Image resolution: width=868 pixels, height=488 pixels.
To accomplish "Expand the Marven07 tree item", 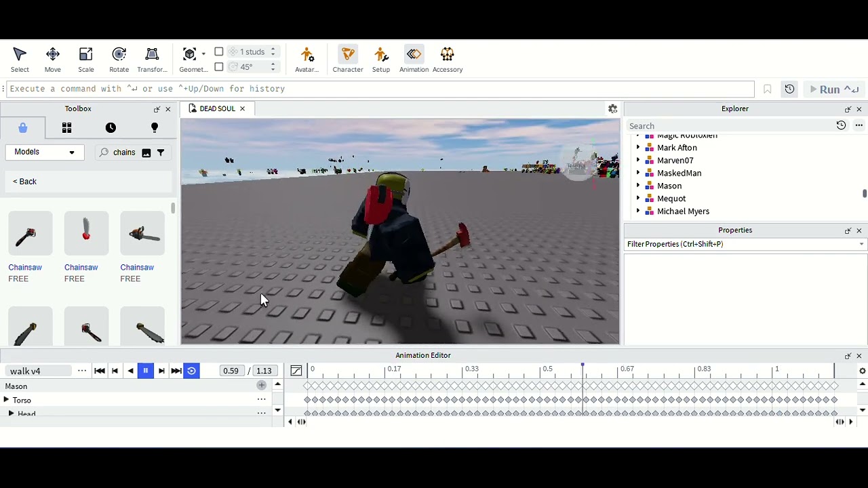I will pyautogui.click(x=637, y=161).
